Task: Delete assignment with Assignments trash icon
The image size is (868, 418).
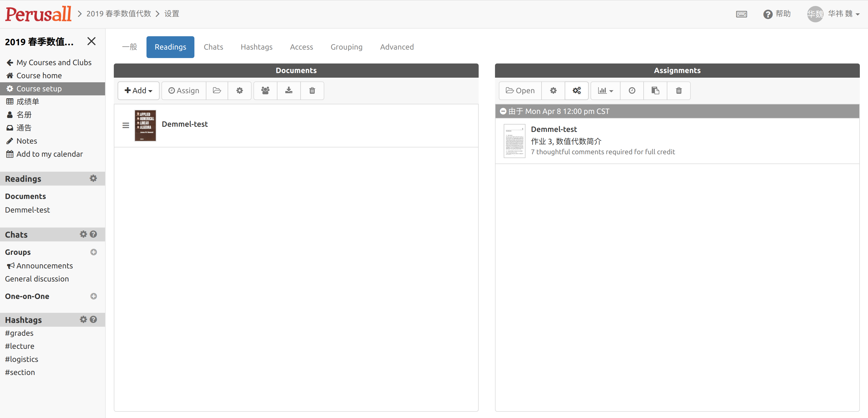Action: (679, 90)
